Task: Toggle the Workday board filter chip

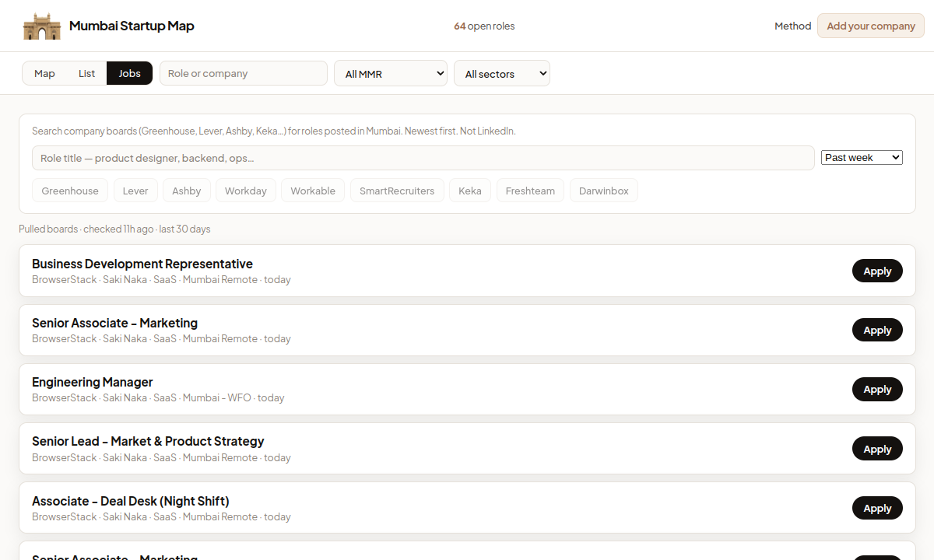Action: tap(246, 191)
